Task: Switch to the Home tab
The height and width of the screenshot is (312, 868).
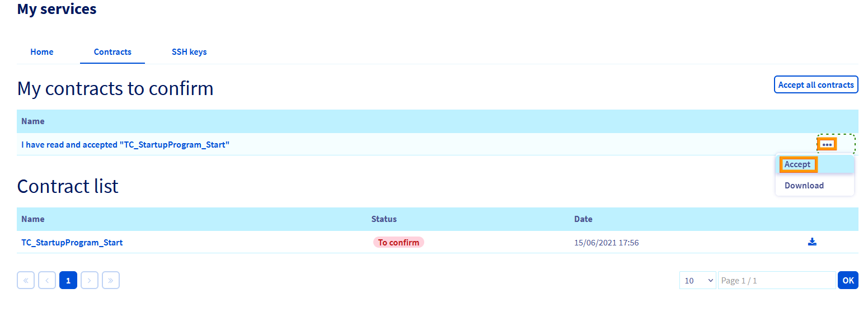Action: [42, 52]
